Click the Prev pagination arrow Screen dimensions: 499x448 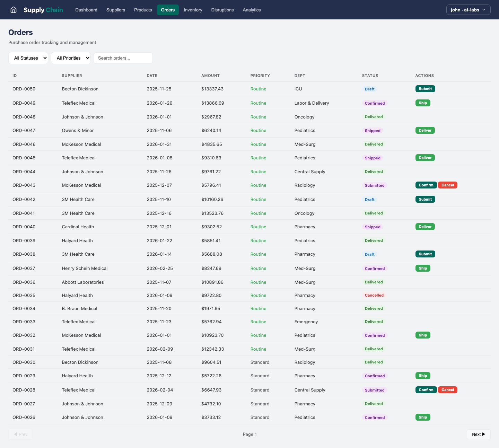point(20,434)
